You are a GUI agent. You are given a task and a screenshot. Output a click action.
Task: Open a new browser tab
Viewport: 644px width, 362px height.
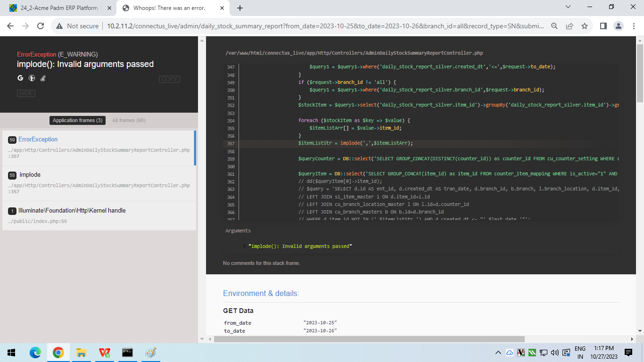coord(240,8)
